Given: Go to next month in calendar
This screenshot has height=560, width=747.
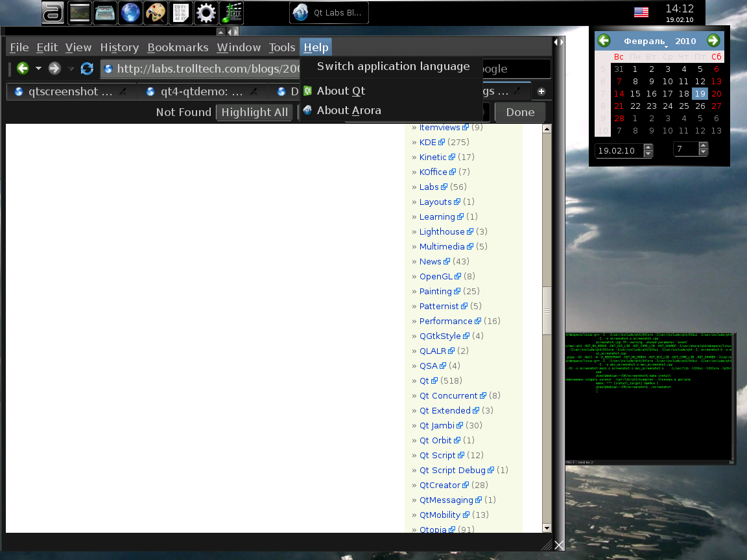Looking at the screenshot, I should pyautogui.click(x=713, y=40).
